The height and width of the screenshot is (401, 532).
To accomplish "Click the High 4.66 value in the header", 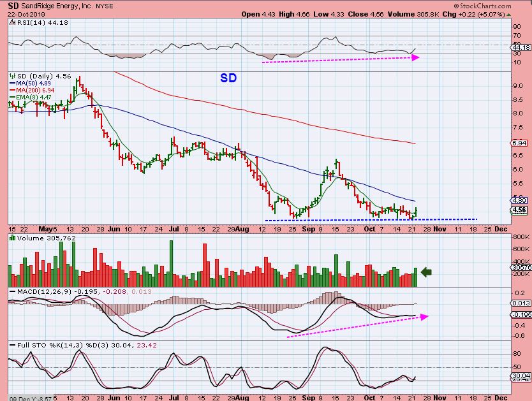I will tap(294, 14).
